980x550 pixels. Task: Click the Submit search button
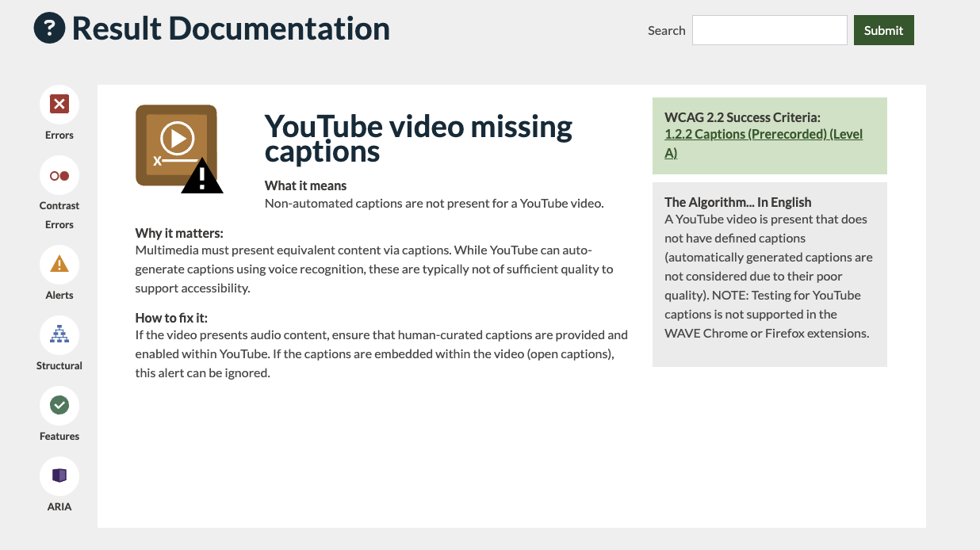(x=883, y=30)
